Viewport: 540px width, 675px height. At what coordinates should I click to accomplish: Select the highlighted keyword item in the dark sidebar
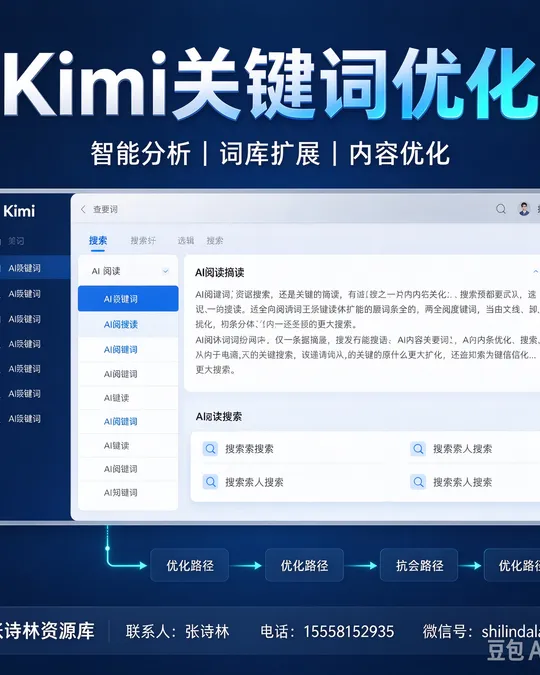point(34,268)
